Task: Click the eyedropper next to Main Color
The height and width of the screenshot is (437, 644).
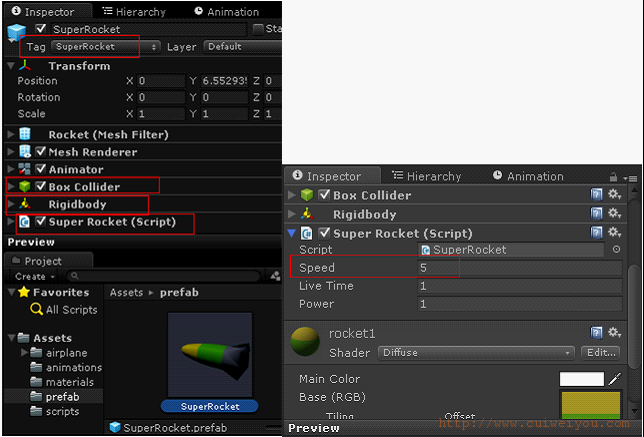Action: coord(615,379)
